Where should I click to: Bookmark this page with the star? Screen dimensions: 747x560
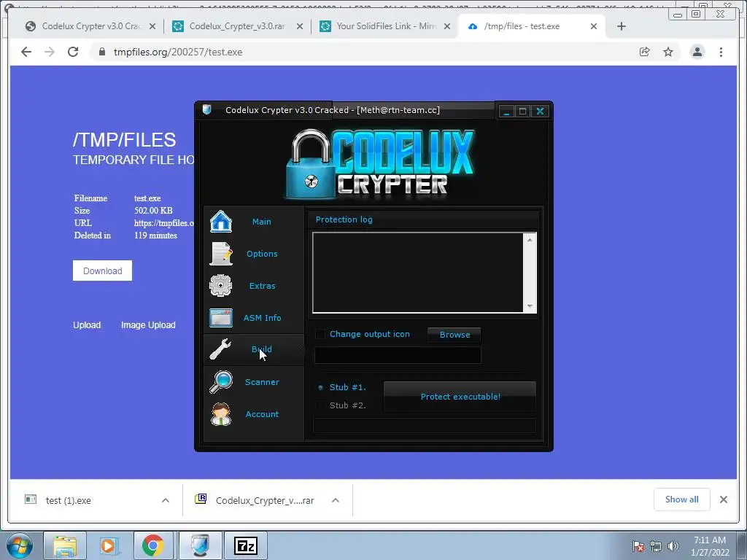click(x=668, y=52)
